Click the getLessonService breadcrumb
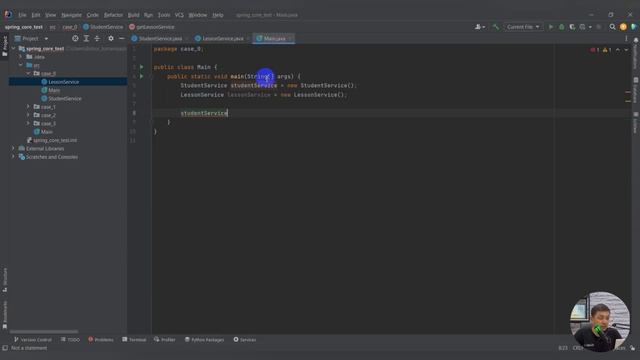Screen dimensions: 640x360 (151, 27)
